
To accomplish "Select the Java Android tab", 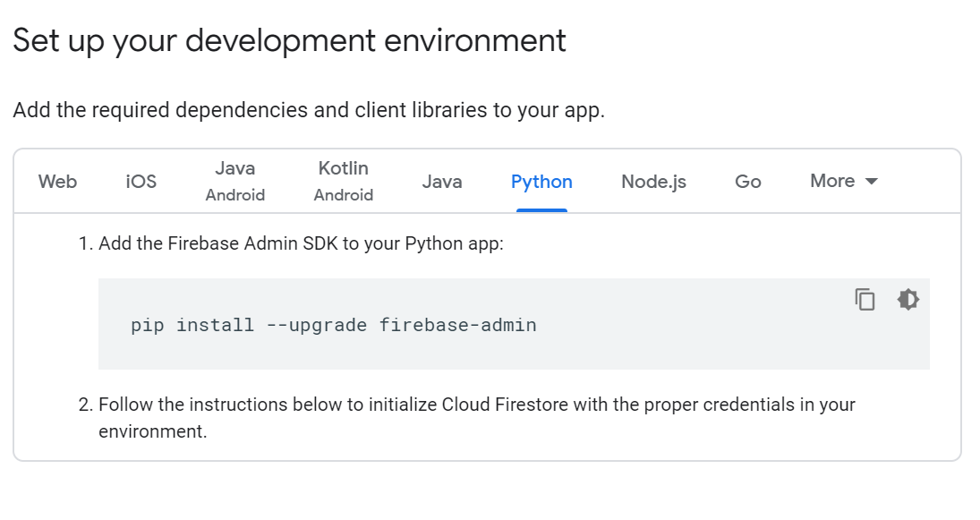I will (x=235, y=182).
